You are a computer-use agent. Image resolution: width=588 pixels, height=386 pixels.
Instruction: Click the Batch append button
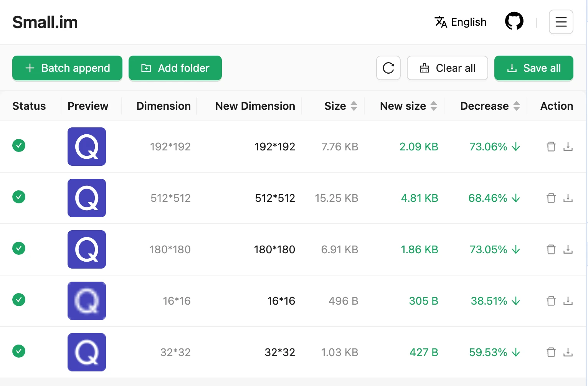(x=67, y=68)
